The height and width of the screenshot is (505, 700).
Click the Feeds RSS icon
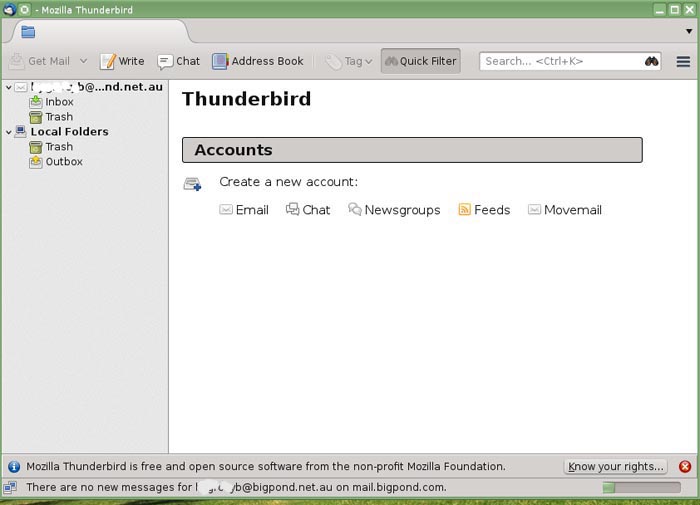[x=464, y=209]
